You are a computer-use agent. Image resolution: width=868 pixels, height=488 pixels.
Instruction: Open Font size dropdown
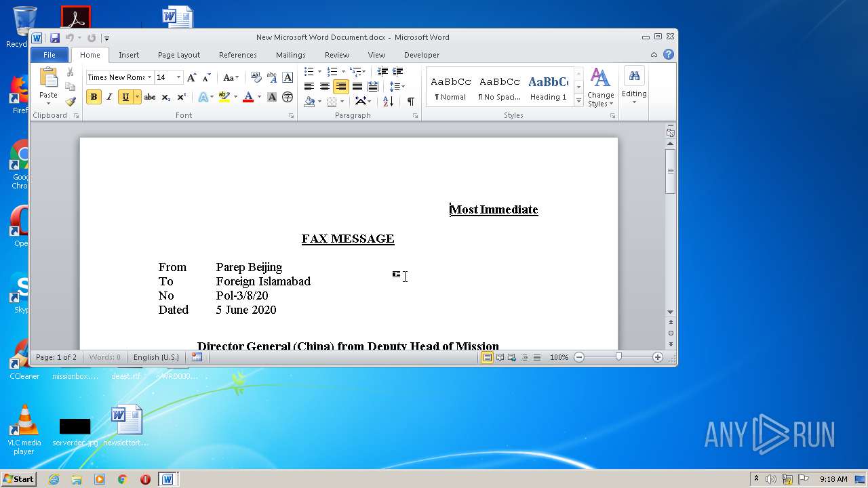click(x=178, y=77)
